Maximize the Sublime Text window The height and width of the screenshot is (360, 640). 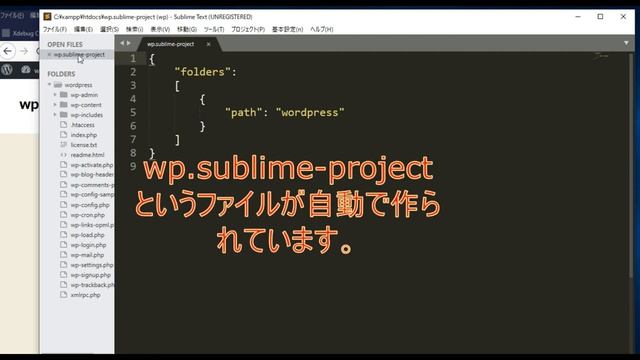[600, 16]
